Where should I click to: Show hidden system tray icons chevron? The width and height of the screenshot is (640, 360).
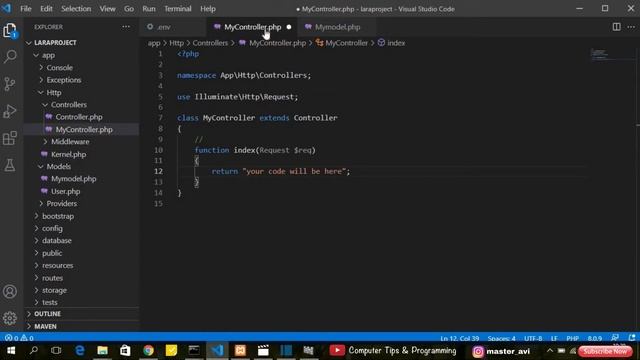point(549,350)
